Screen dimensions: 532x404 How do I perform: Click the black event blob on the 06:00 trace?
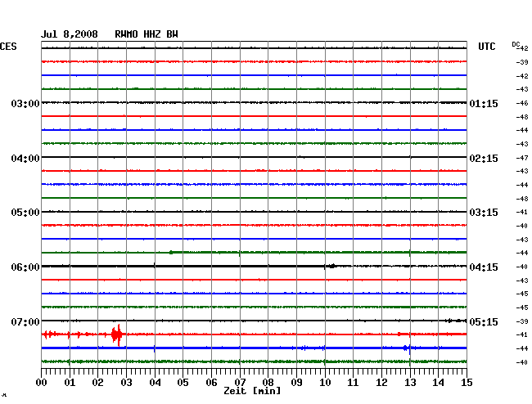[x=332, y=266]
